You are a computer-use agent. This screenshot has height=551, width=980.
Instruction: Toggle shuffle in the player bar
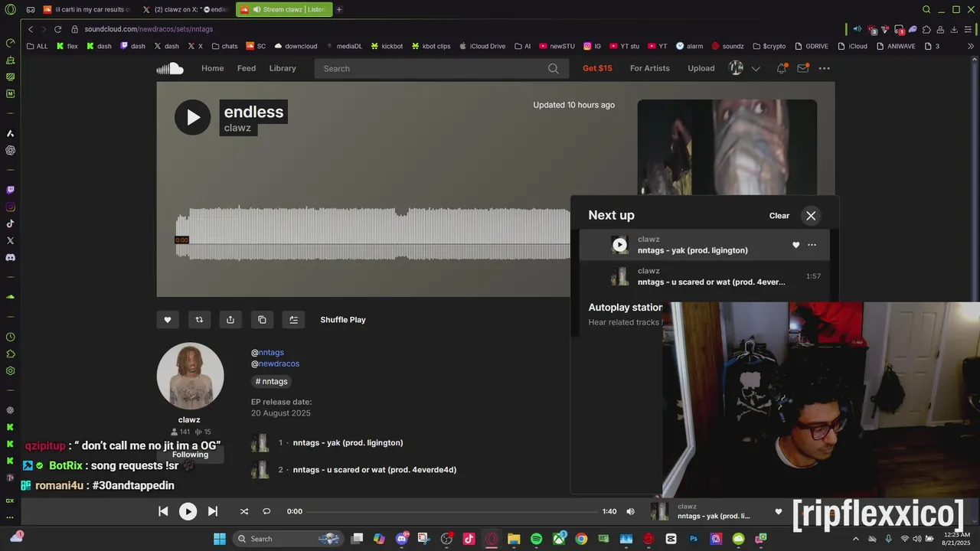243,511
